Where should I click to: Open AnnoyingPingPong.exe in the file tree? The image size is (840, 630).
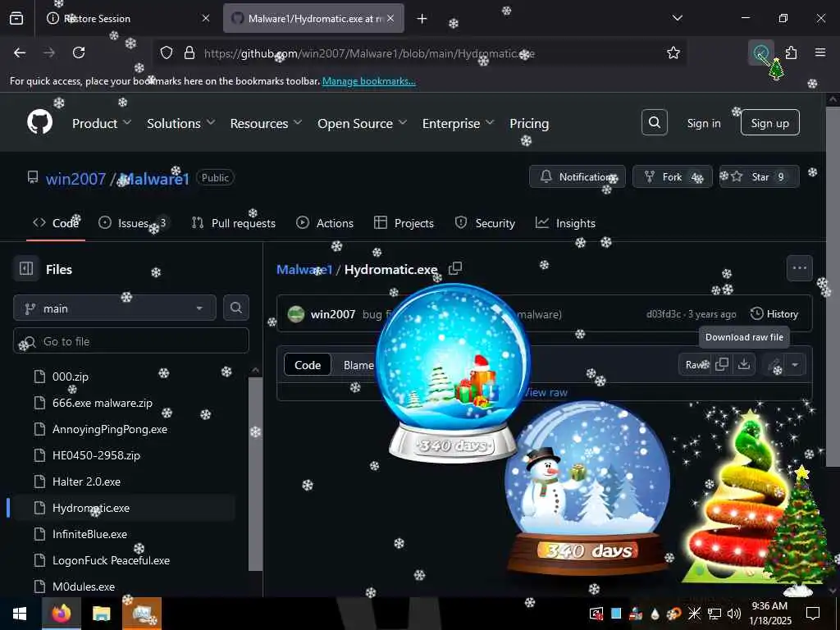109,429
